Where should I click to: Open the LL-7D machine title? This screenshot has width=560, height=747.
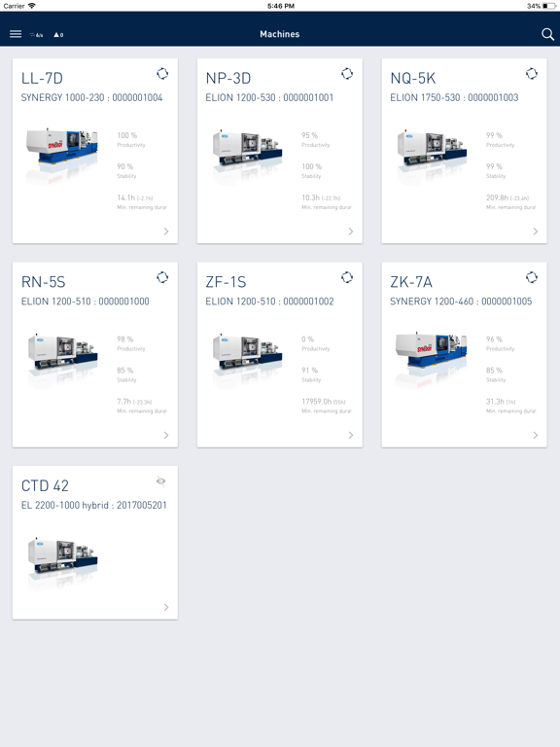coord(42,78)
